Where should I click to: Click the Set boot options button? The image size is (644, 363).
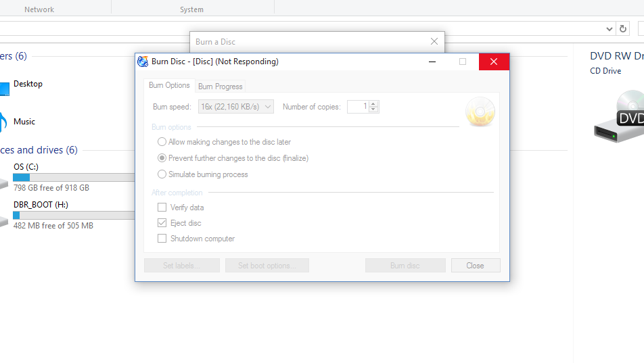[267, 266]
